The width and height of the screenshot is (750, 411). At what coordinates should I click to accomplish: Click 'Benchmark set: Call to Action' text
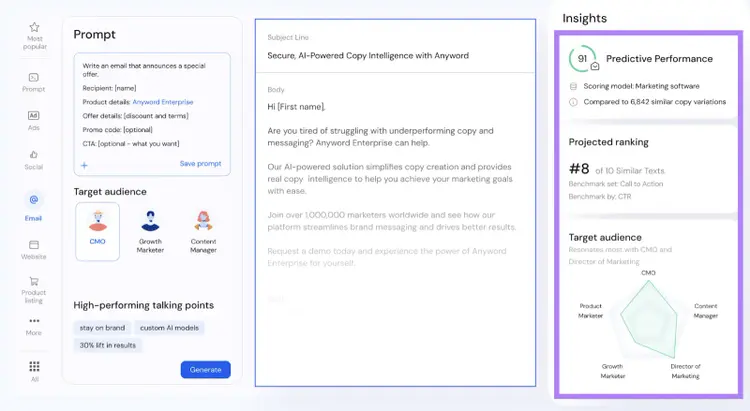pyautogui.click(x=616, y=184)
